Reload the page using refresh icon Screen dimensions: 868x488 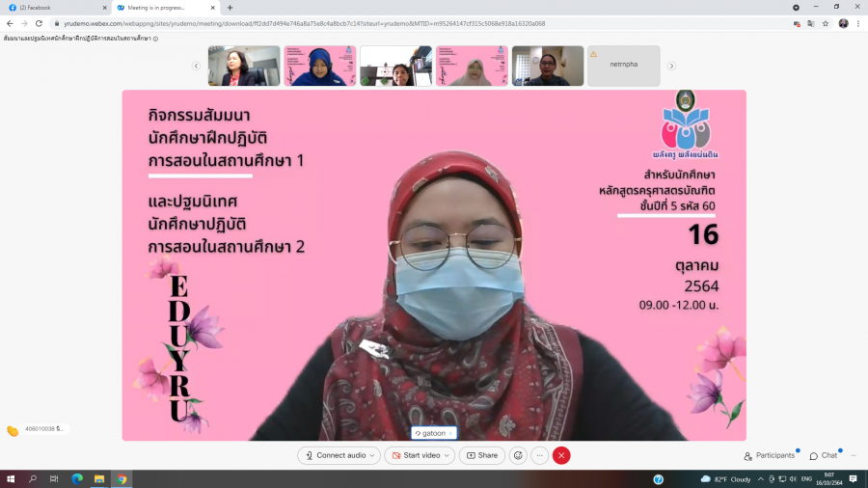point(39,23)
